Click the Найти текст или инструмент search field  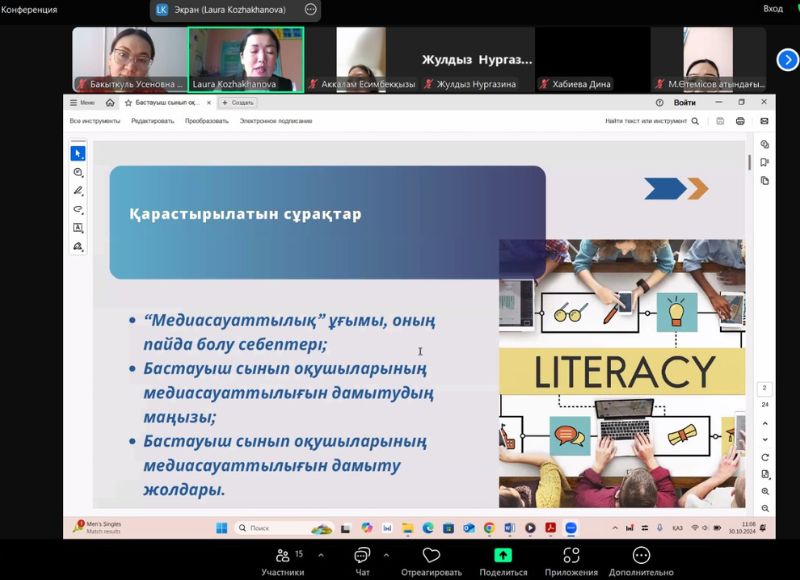click(650, 121)
